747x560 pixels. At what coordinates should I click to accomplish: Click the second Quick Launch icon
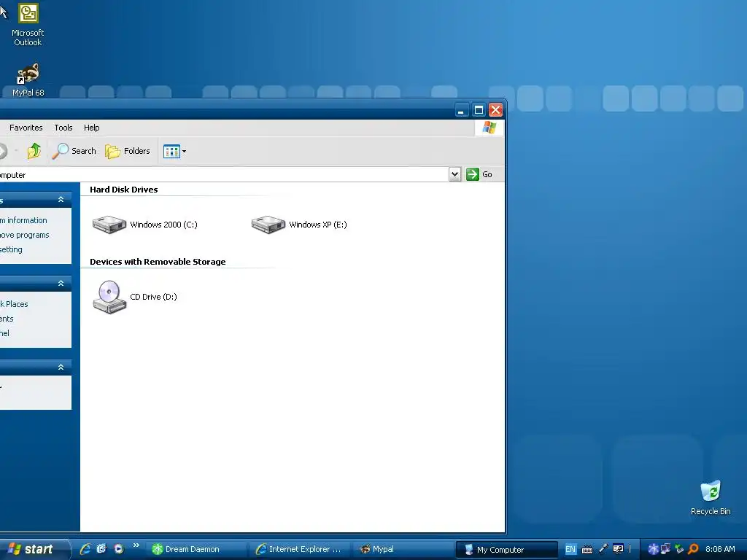click(x=101, y=549)
